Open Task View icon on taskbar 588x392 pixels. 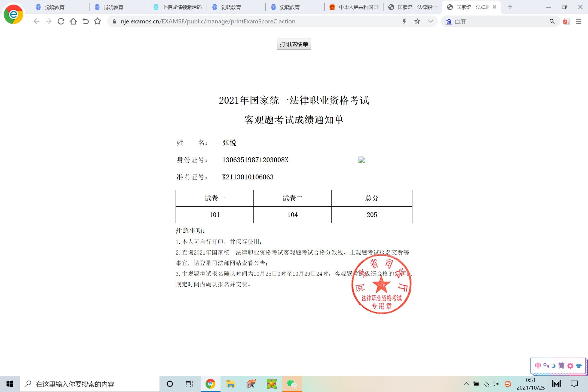(x=189, y=384)
